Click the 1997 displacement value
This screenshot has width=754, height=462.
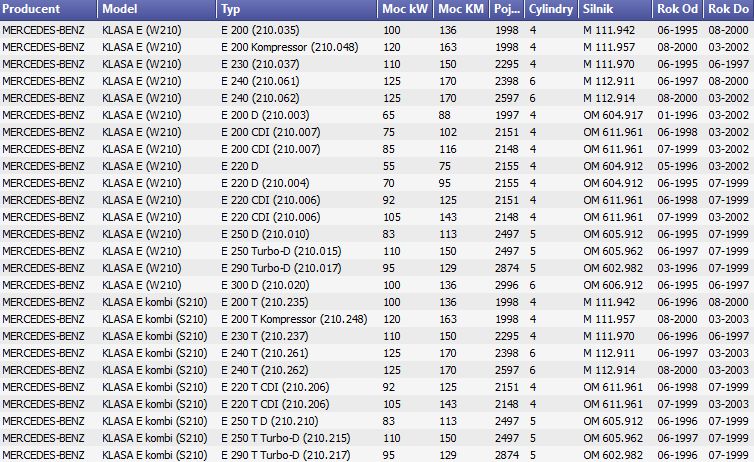click(507, 115)
